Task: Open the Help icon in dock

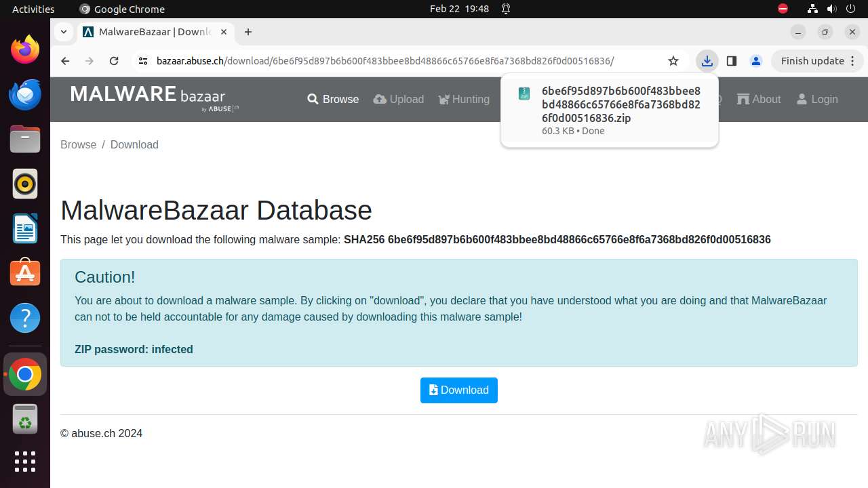Action: click(x=25, y=318)
